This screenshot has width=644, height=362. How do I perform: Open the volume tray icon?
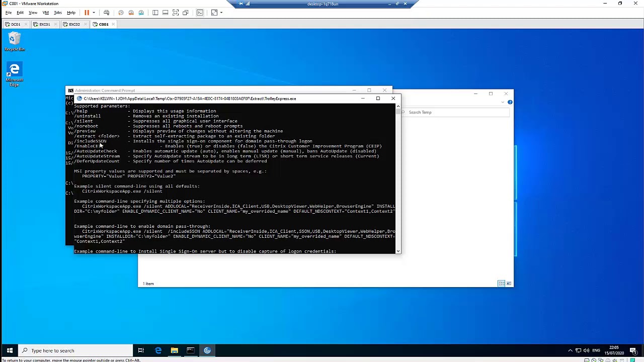(x=587, y=350)
